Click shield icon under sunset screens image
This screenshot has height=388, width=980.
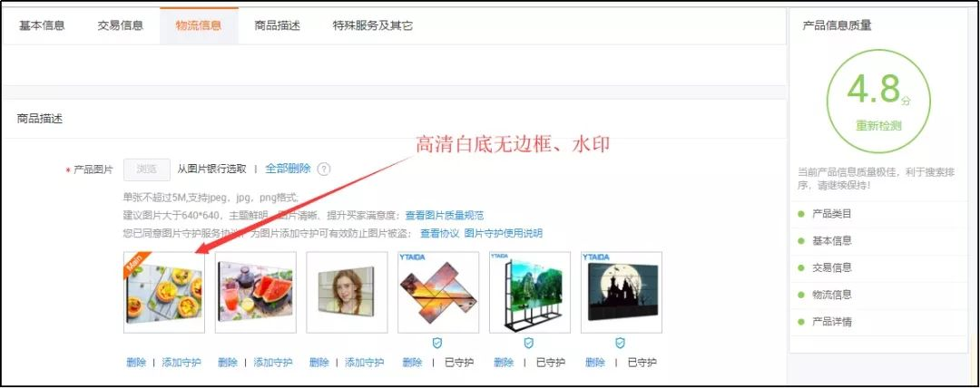point(437,343)
